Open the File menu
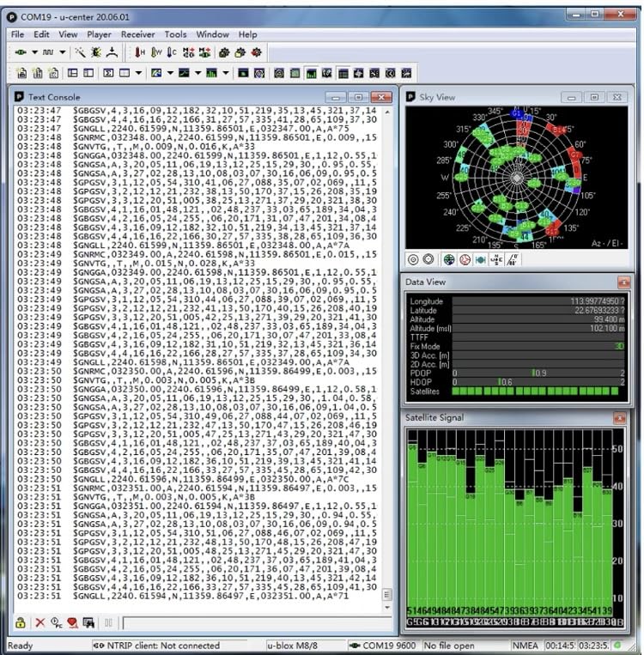 point(17,34)
